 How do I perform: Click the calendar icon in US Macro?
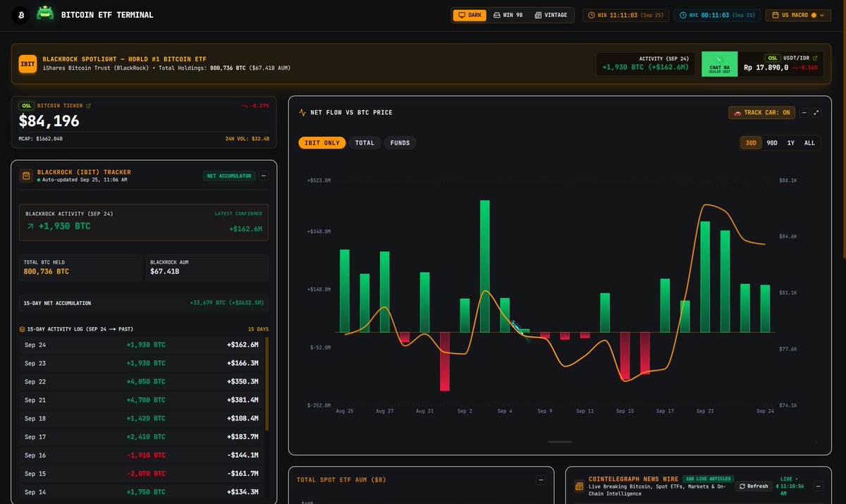pos(777,15)
